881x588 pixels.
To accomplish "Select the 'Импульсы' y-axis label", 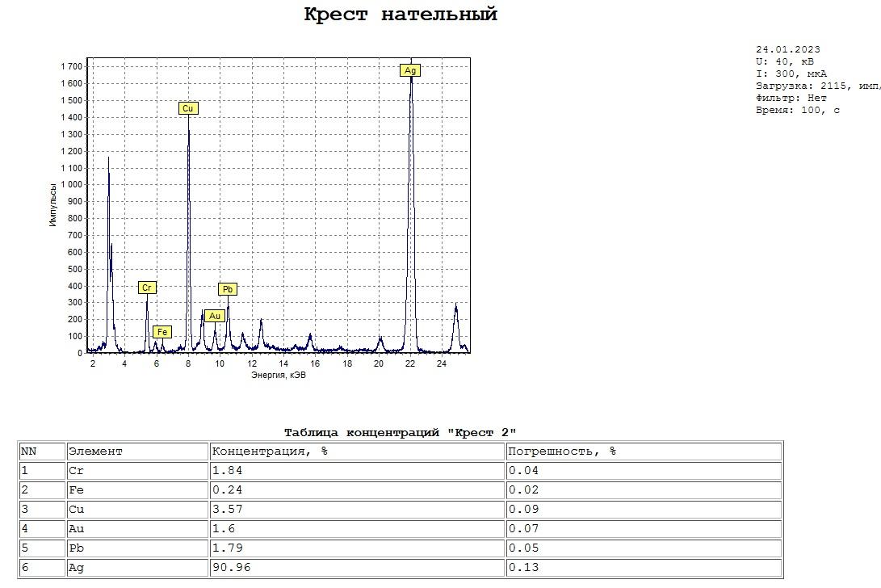I will tap(53, 205).
